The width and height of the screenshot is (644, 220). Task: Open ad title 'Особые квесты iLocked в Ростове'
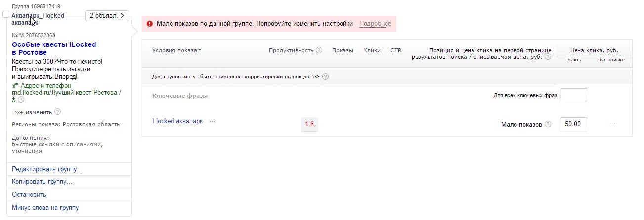click(54, 48)
